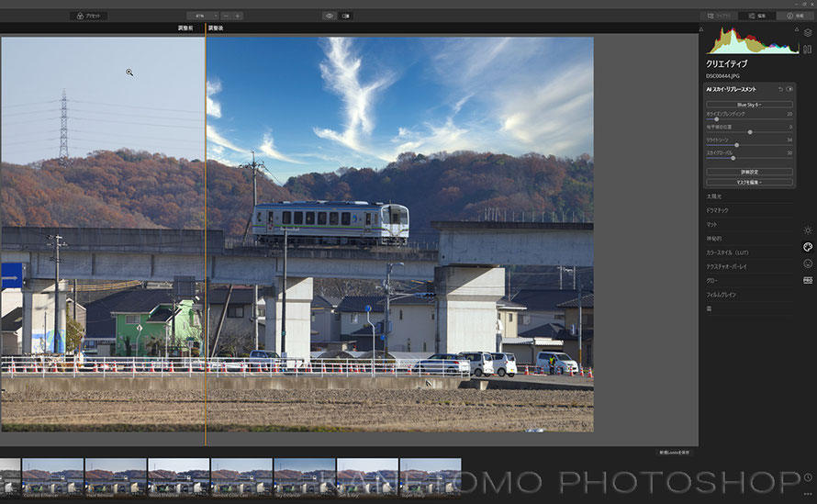Switch to the ライブラリ (Library) tab
Viewport: 817px width, 504px height.
click(x=719, y=17)
